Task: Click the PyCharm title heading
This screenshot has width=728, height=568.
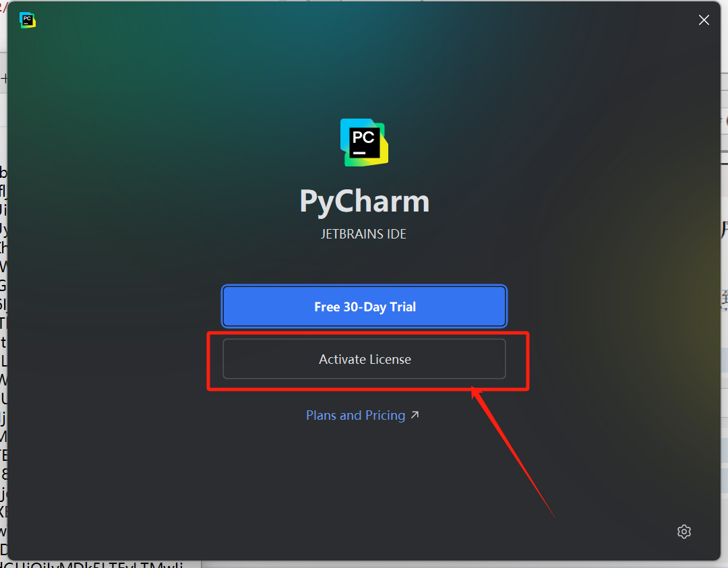Action: [x=365, y=201]
